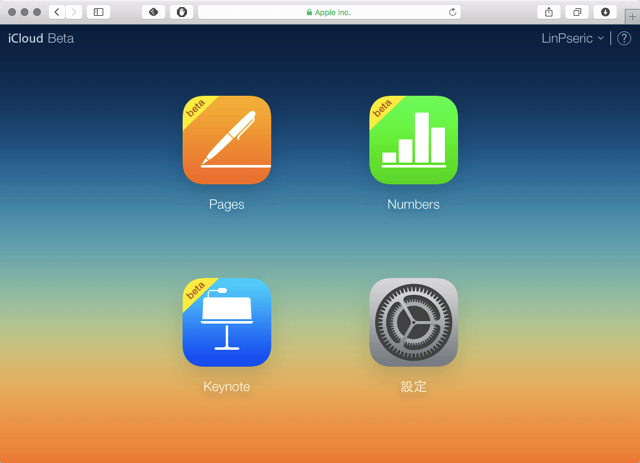Click the Apple Inc. address bar
Viewport: 640px width, 463px height.
pos(329,12)
